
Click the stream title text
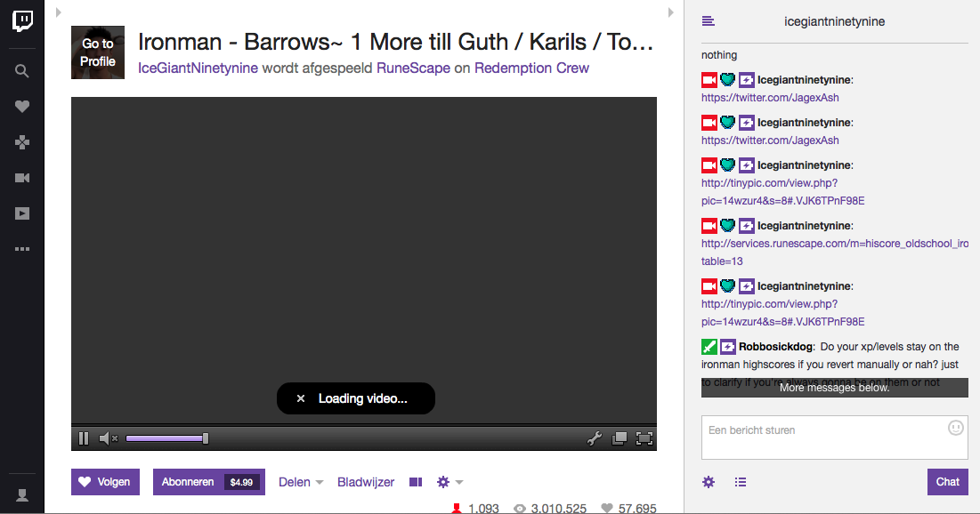[395, 42]
